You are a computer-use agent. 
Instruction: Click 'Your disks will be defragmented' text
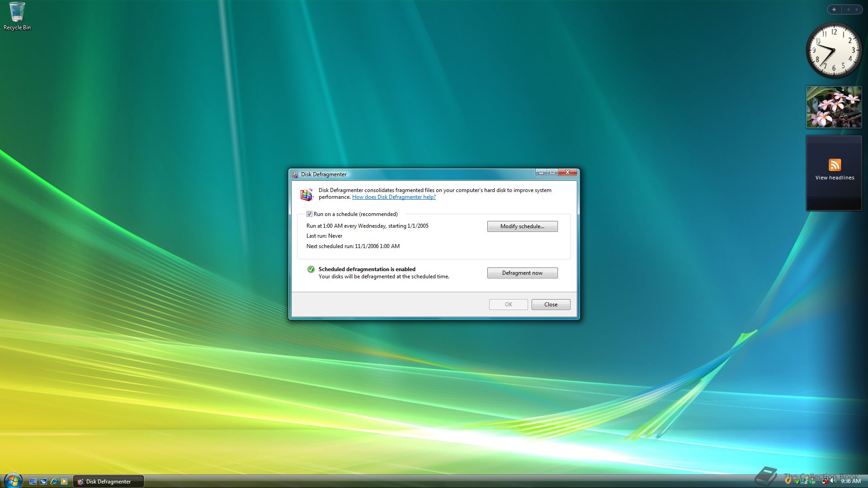tap(384, 277)
